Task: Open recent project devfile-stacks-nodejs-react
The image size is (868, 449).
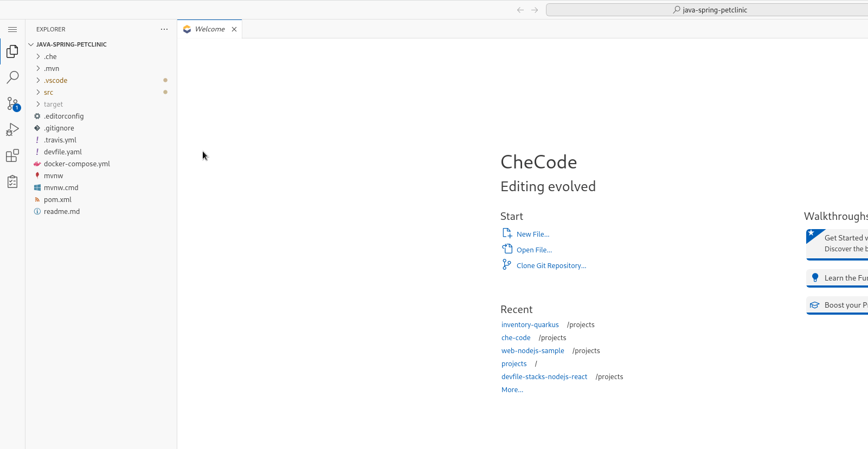Action: [x=544, y=376]
